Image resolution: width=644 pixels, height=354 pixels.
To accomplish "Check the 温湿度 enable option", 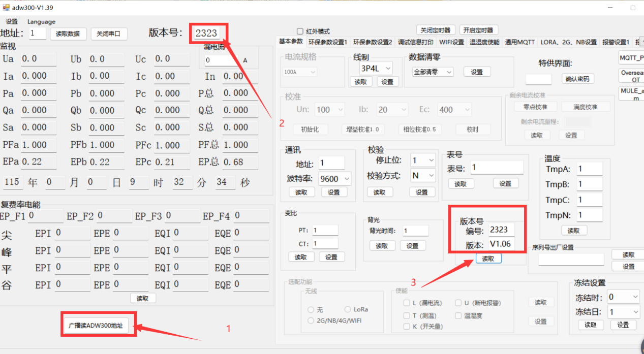I will (x=458, y=315).
